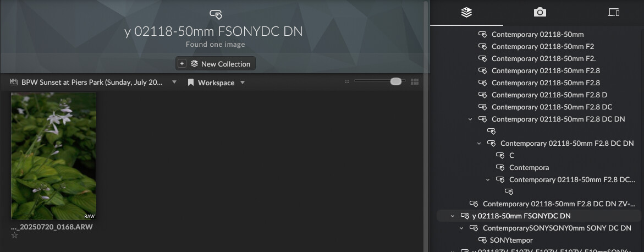Screen dimensions: 644x252
Task: Click the small grid icon left of slider
Action: click(347, 82)
